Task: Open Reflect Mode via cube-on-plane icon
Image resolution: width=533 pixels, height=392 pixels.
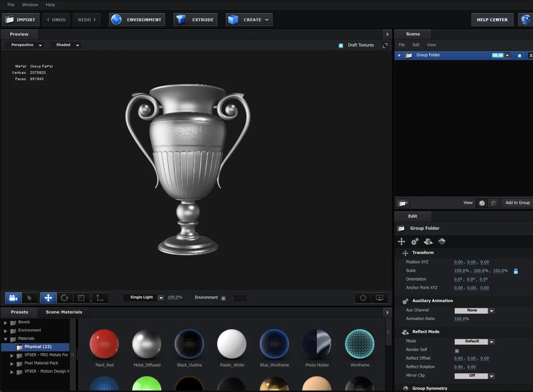Action: [428, 241]
